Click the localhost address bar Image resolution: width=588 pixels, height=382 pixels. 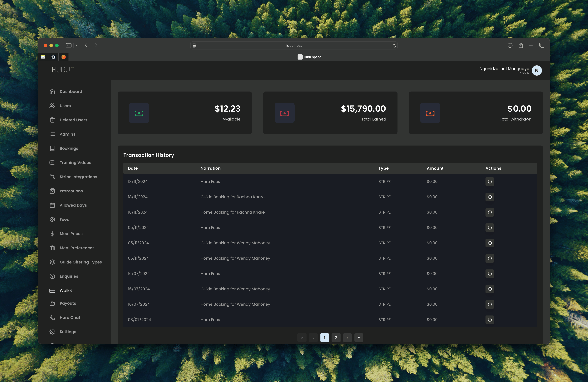[294, 45]
